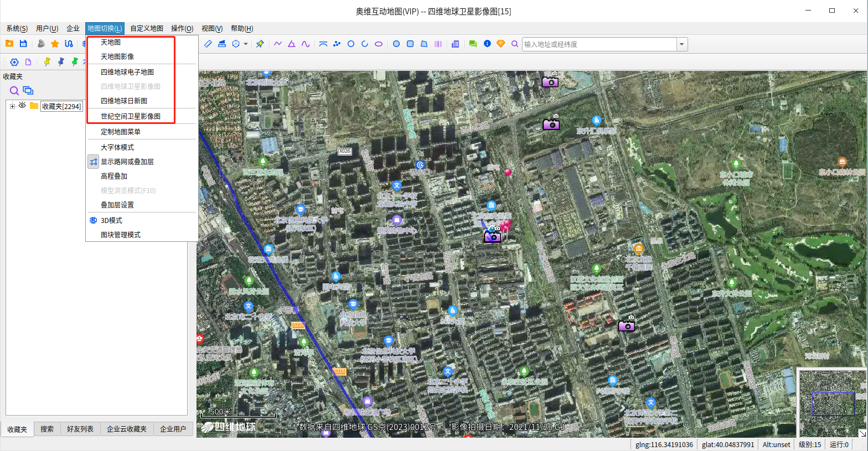Select the scattered points tool

click(337, 44)
